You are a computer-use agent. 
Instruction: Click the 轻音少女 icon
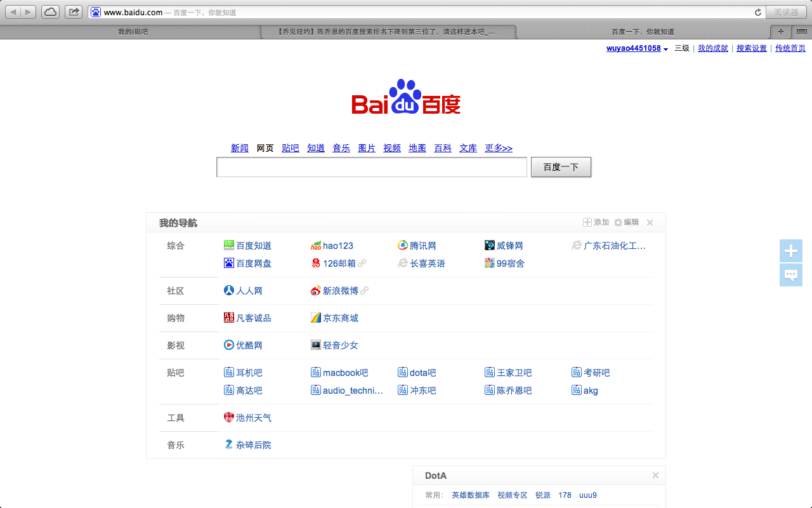click(316, 345)
